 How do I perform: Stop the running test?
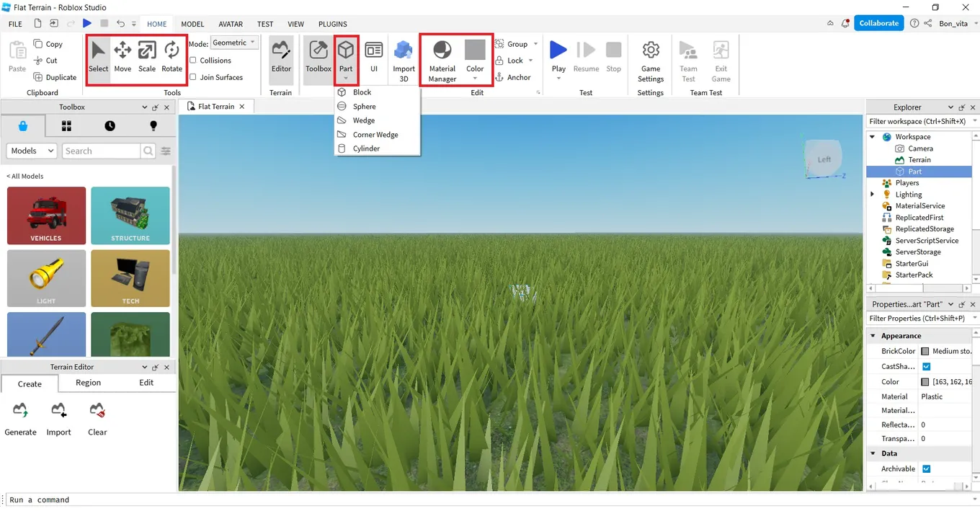tap(613, 57)
